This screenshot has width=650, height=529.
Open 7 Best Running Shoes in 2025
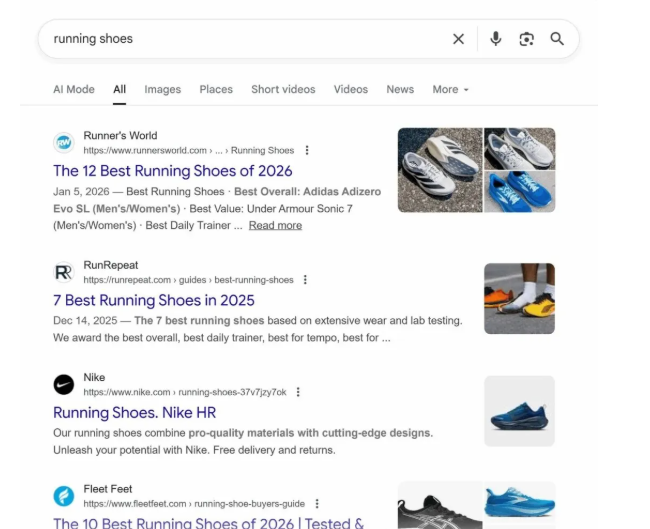[154, 300]
